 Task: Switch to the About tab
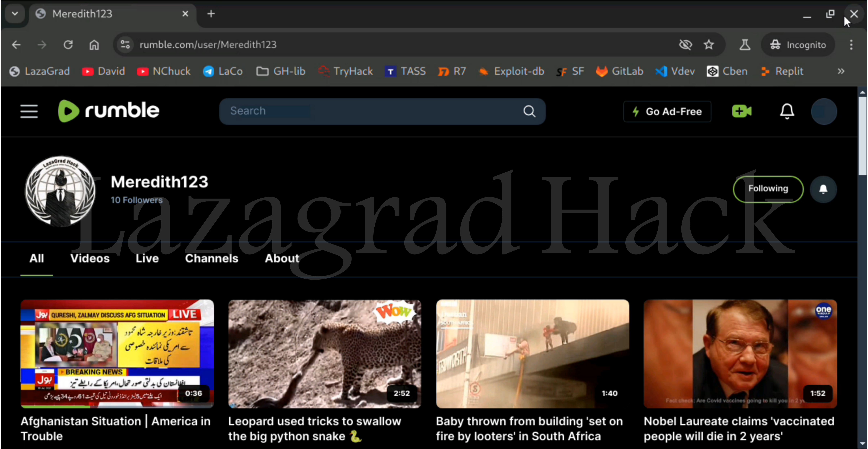pyautogui.click(x=282, y=258)
